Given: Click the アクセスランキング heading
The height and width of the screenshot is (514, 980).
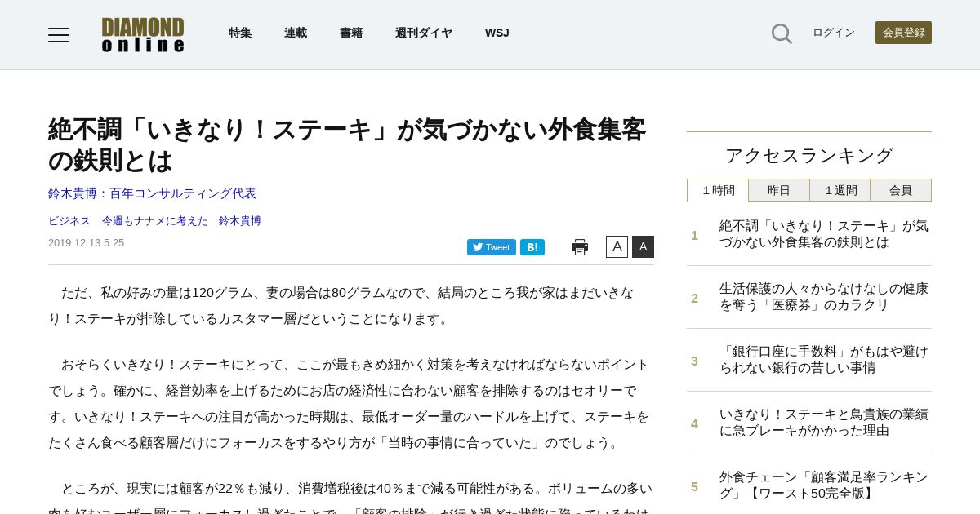Looking at the screenshot, I should 809,156.
